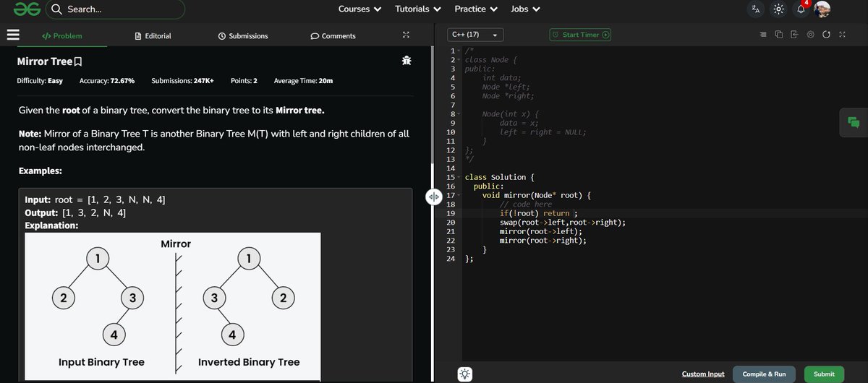
Task: Open user profile avatar
Action: tap(822, 9)
